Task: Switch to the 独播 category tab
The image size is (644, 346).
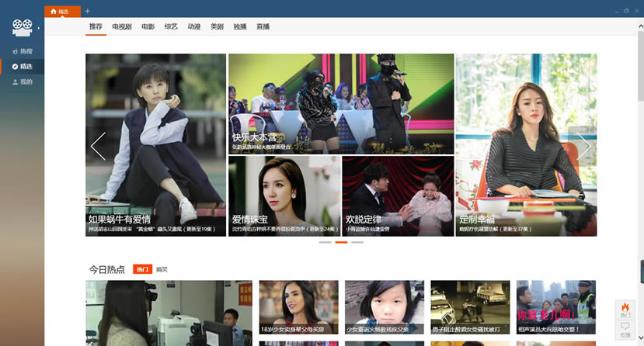Action: point(240,26)
